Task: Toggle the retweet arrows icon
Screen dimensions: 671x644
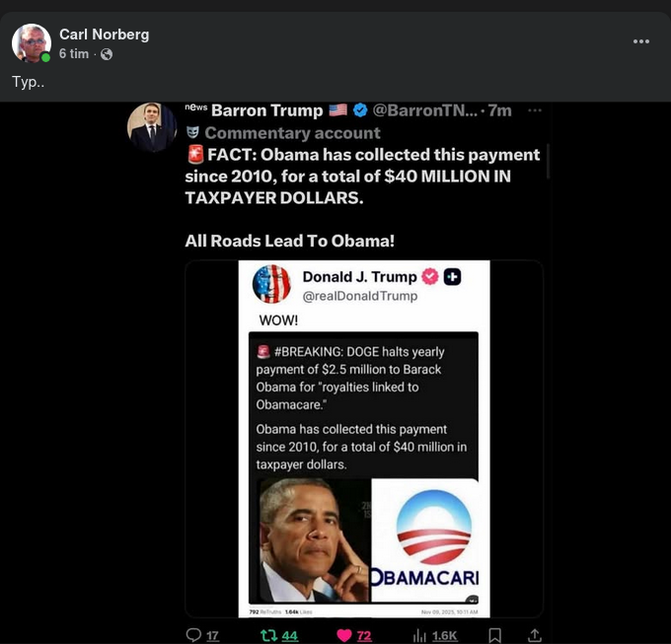Action: click(x=268, y=635)
